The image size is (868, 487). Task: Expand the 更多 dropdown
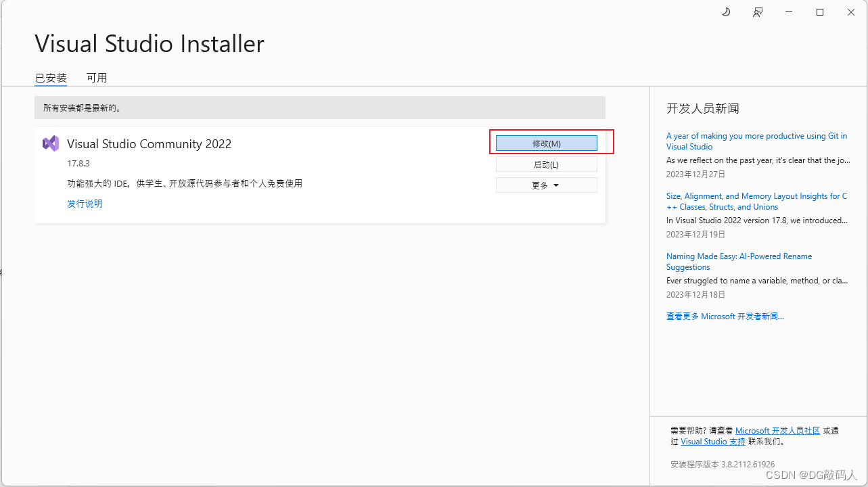[x=547, y=185]
